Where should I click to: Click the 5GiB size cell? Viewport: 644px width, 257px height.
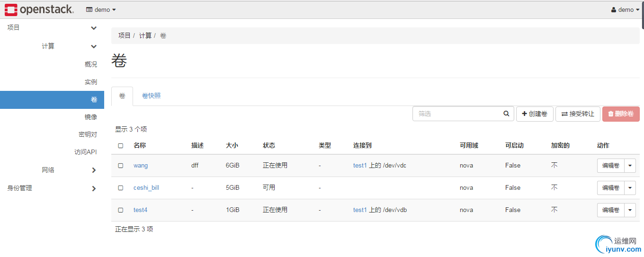click(x=233, y=188)
